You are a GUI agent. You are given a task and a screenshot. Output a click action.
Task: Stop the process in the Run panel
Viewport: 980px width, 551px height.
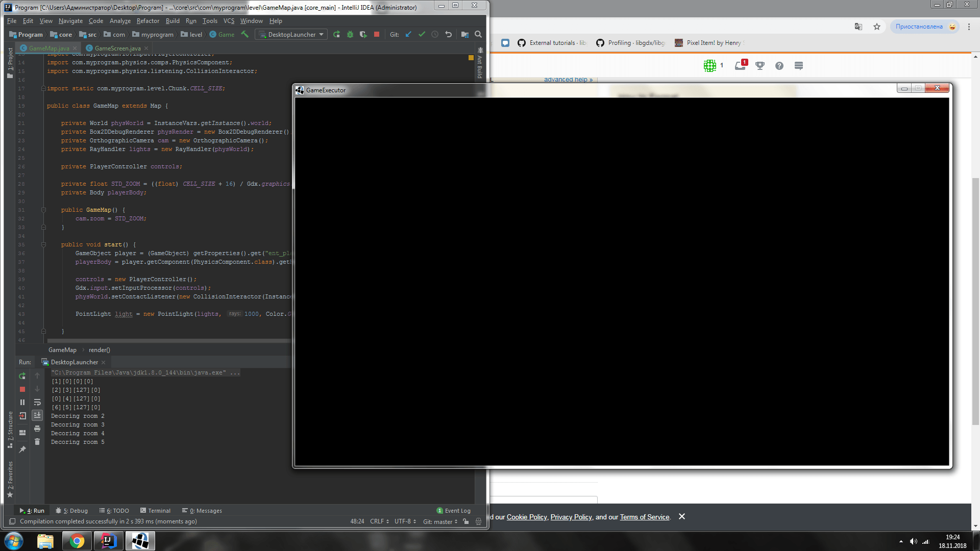click(22, 389)
